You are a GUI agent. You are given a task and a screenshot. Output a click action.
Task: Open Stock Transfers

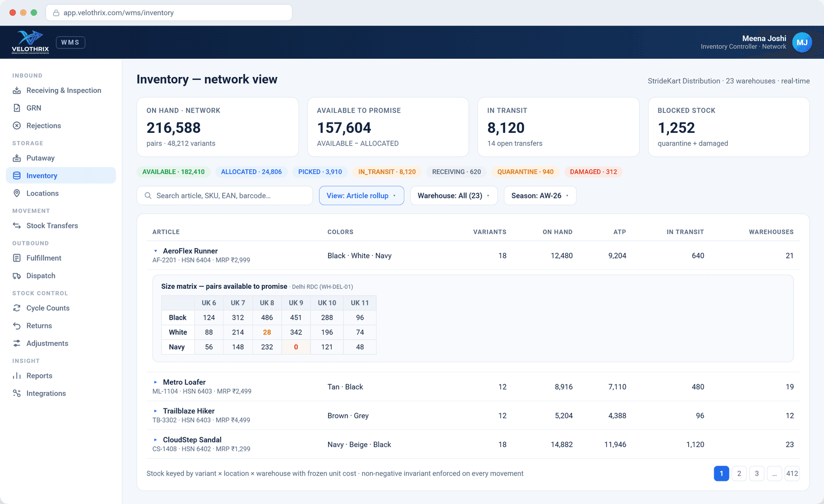[x=61, y=226]
